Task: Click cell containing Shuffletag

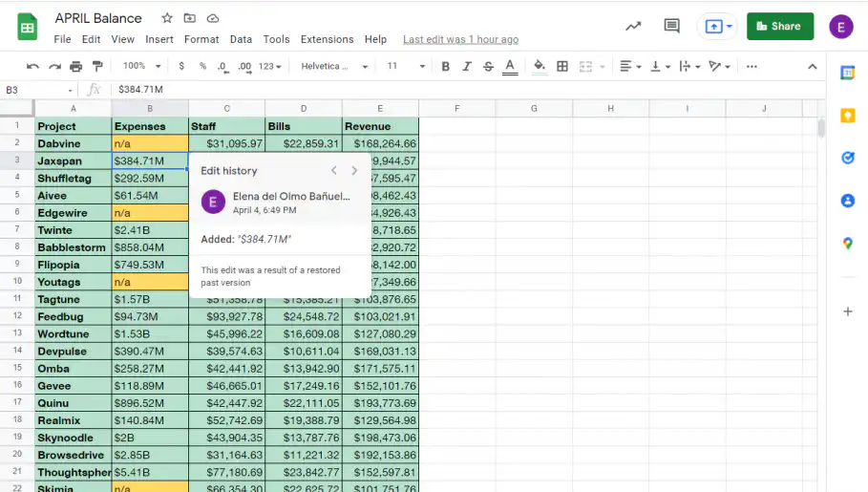Action: click(74, 179)
